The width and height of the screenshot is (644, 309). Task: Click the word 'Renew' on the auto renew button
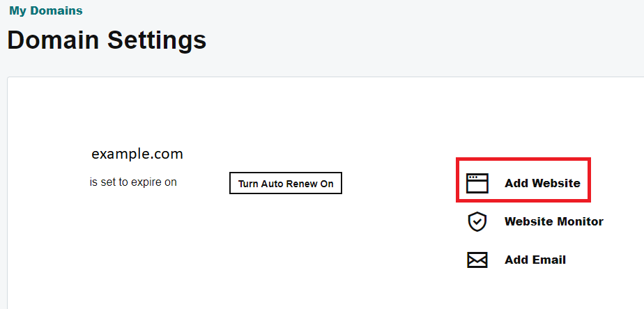tap(302, 184)
